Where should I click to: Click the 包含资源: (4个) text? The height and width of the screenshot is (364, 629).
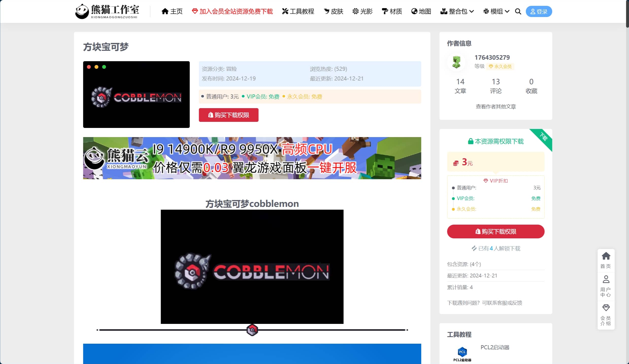pos(464,264)
